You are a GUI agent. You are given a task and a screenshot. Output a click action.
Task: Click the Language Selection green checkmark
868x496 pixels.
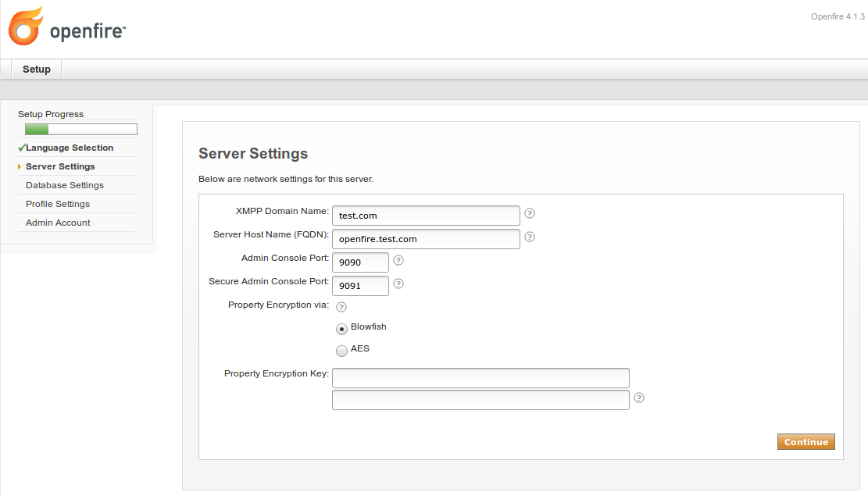click(x=22, y=148)
